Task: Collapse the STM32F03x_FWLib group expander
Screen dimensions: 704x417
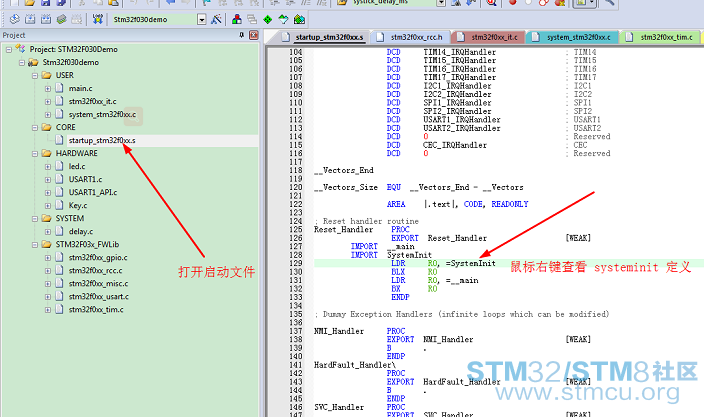Action: click(35, 245)
